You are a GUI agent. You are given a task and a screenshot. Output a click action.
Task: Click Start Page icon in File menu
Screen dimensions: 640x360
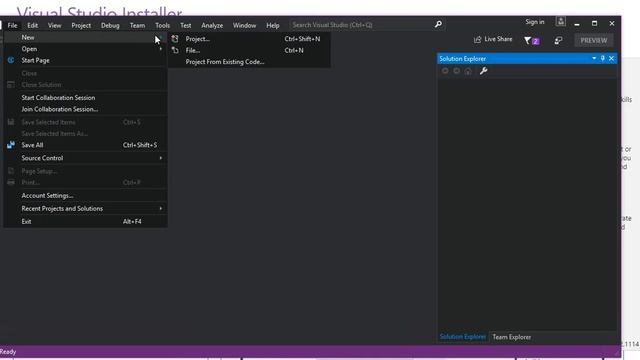(x=11, y=60)
